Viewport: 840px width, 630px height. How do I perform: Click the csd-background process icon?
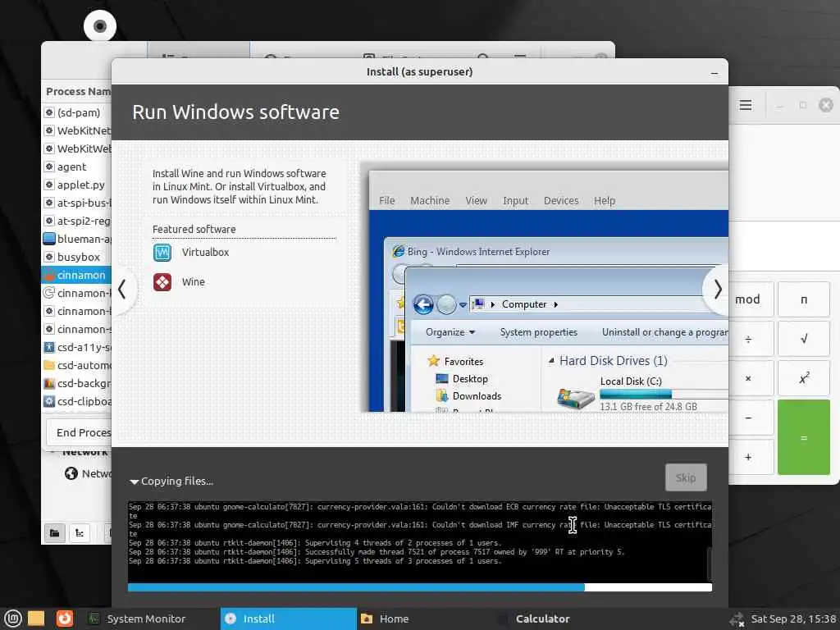(48, 384)
